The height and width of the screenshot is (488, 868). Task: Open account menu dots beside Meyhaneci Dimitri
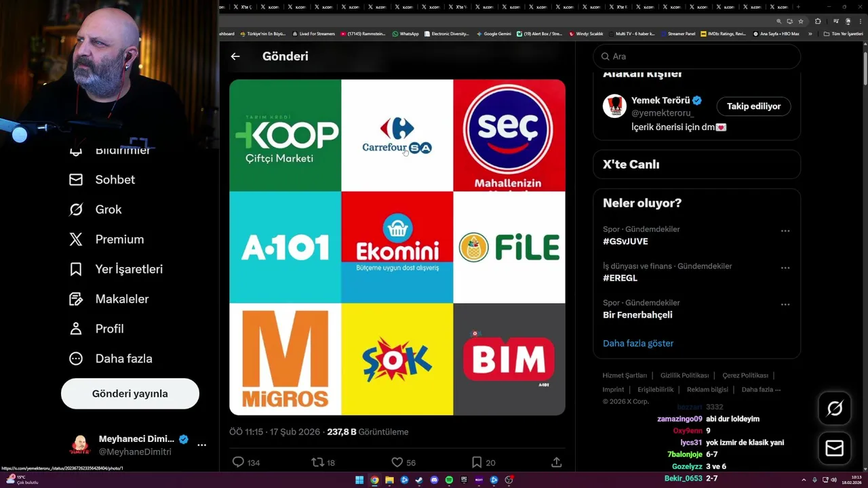tap(201, 445)
